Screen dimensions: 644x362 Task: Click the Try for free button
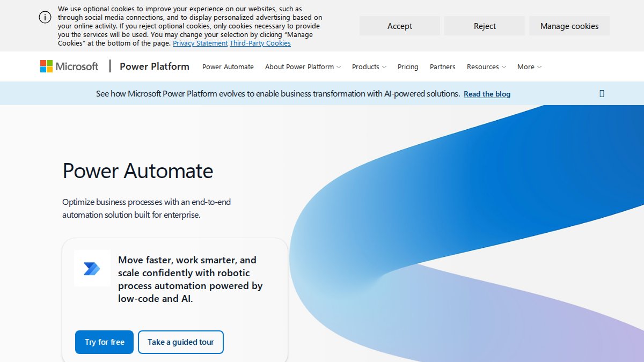pyautogui.click(x=105, y=342)
